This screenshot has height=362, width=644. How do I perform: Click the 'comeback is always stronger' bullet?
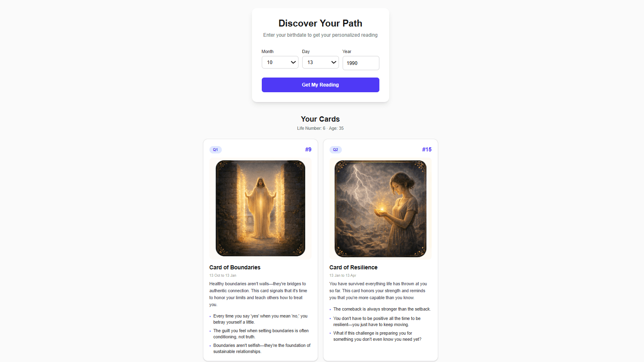382,309
